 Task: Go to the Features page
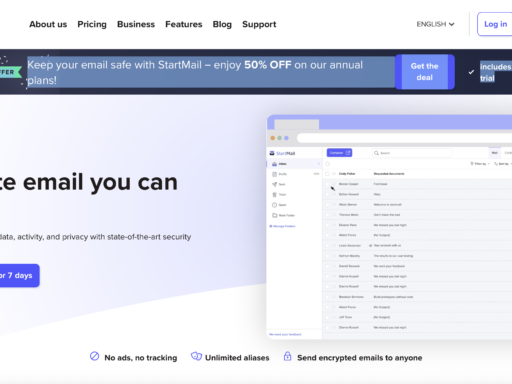tap(184, 24)
